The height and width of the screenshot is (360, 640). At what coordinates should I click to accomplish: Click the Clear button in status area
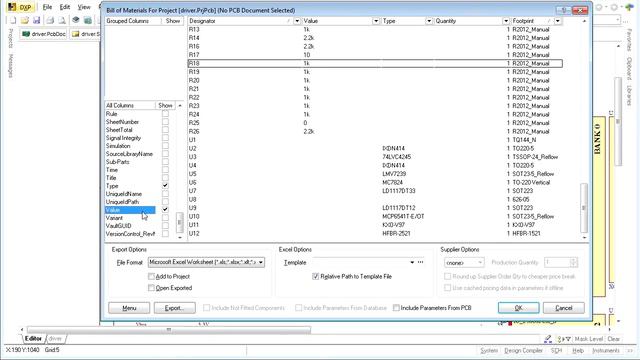coord(613,339)
